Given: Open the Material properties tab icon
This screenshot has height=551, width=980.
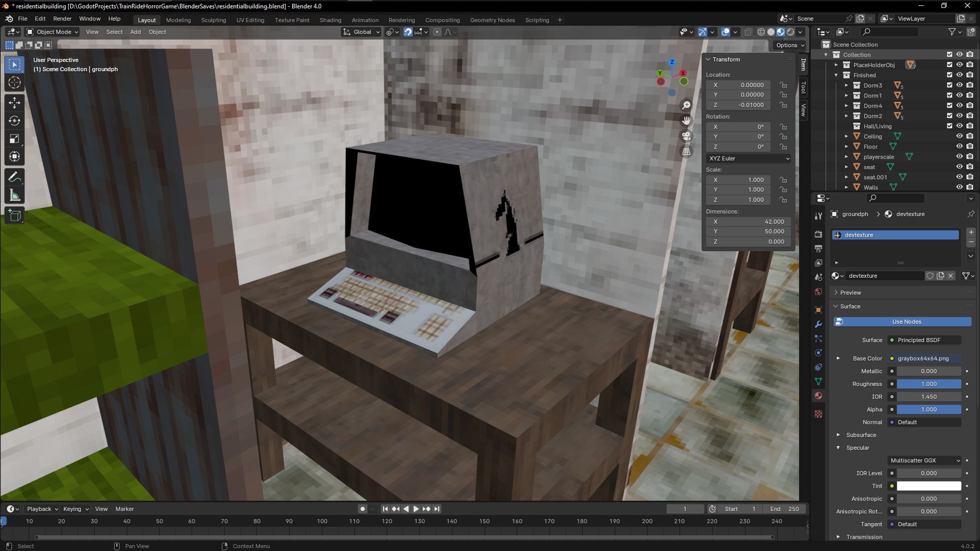Looking at the screenshot, I should coord(818,396).
